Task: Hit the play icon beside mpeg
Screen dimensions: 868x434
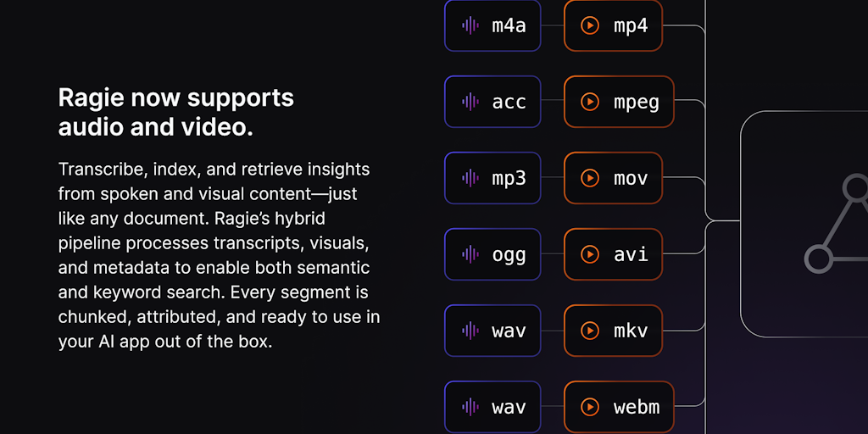Action: [589, 102]
